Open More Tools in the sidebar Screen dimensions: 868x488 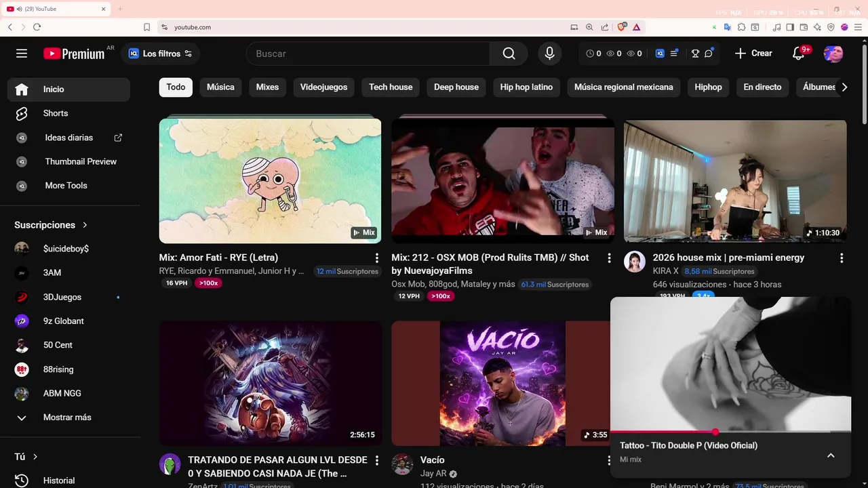[68, 186]
